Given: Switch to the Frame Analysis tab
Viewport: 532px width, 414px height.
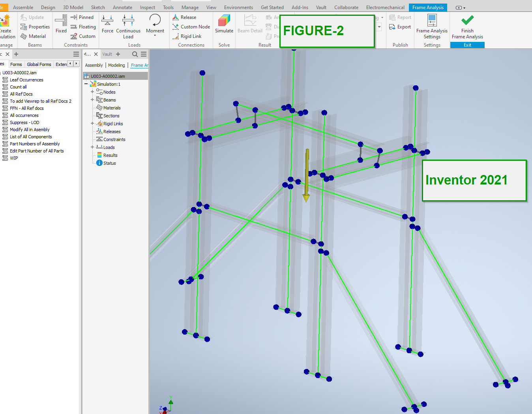Looking at the screenshot, I should [x=428, y=8].
